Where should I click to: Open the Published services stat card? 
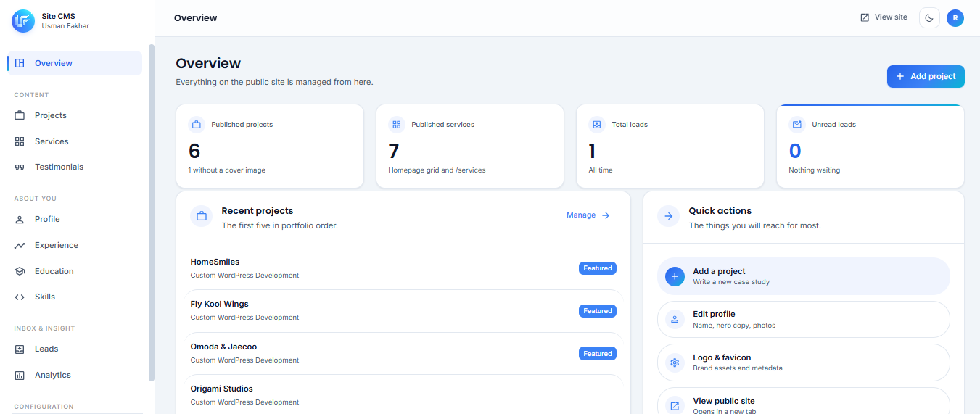click(470, 146)
